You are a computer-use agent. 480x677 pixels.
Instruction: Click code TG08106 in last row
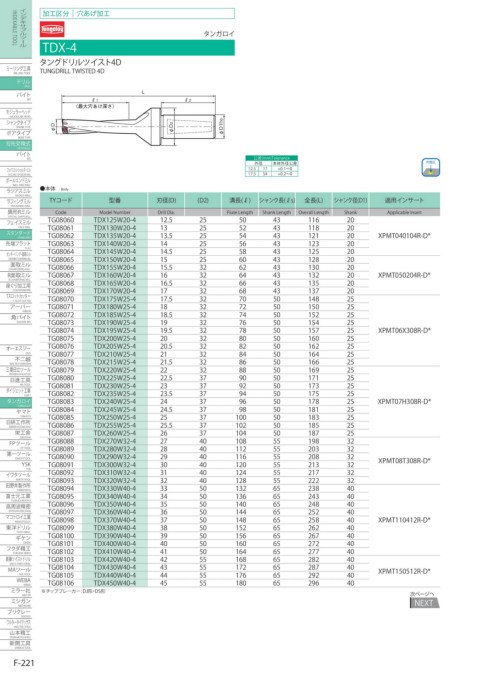61,583
